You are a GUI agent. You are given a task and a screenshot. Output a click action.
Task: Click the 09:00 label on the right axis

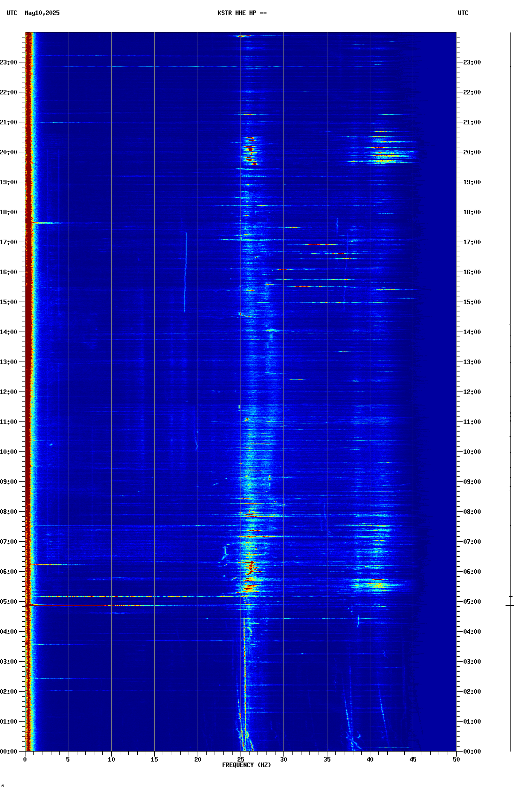(472, 482)
